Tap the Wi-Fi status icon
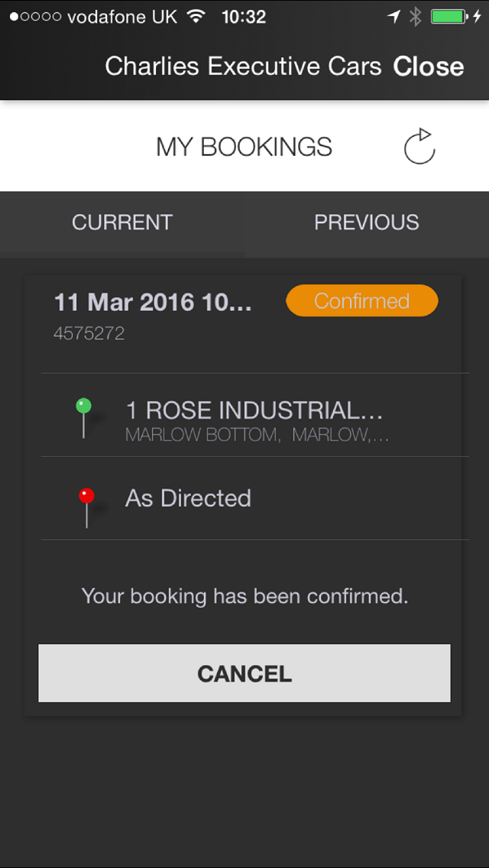The width and height of the screenshot is (489, 868). click(196, 17)
